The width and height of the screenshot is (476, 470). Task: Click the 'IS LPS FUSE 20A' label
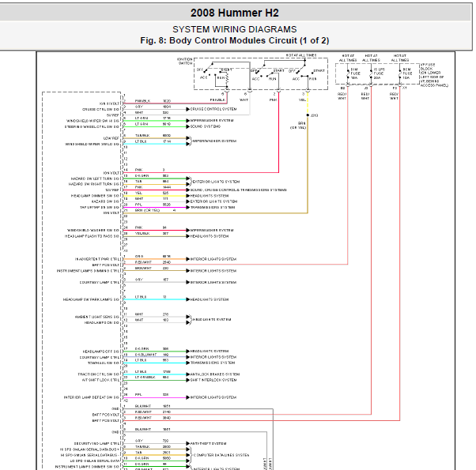coord(379,73)
